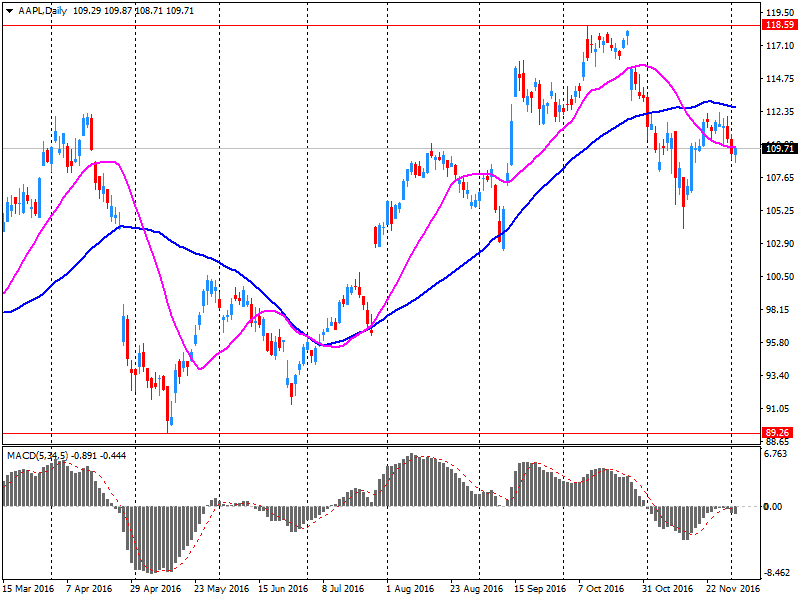Click the 119.50 price scale value
800x600 pixels.
click(780, 12)
